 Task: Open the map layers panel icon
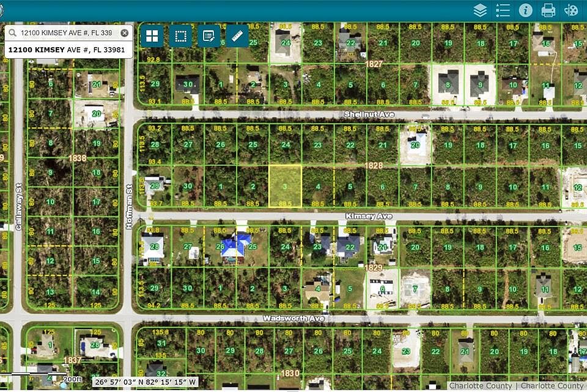point(480,10)
